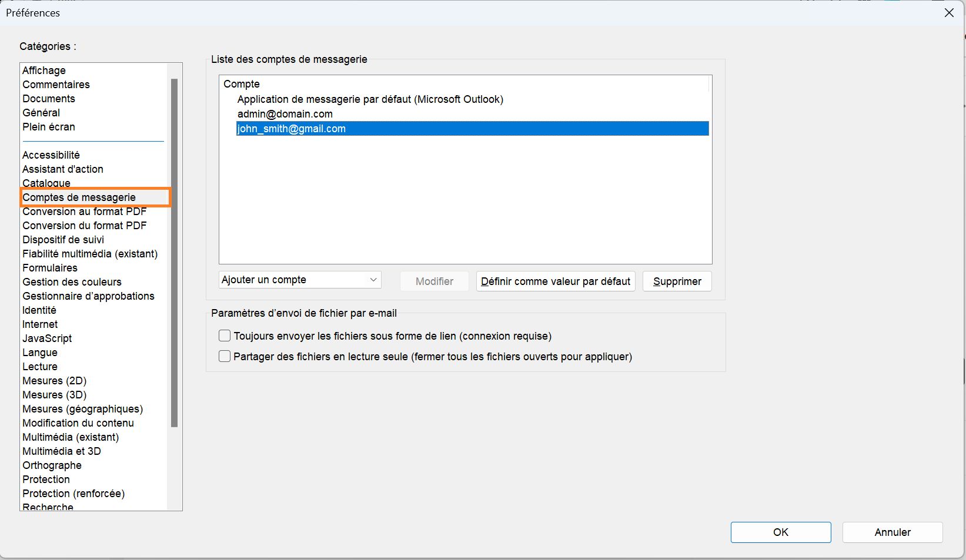Viewport: 966px width, 560px height.
Task: Open the Affichage category
Action: [x=44, y=71]
